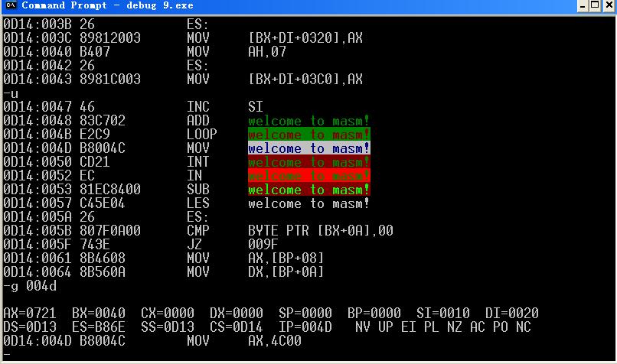
Task: Click the 'SP=0000' register value
Action: pyautogui.click(x=305, y=314)
